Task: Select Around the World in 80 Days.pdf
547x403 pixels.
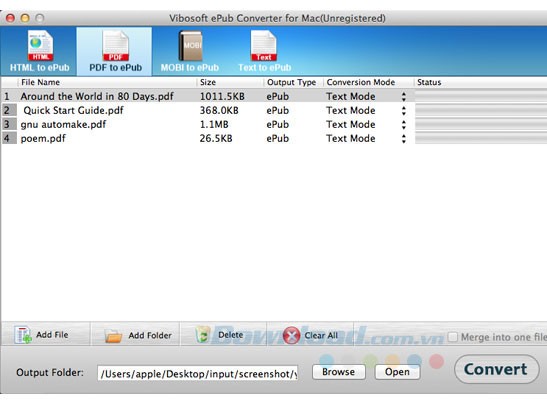Action: point(97,96)
